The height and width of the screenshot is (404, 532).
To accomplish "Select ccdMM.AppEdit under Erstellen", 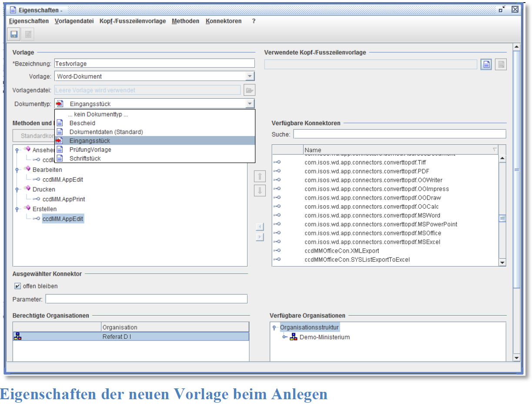I will coord(63,219).
